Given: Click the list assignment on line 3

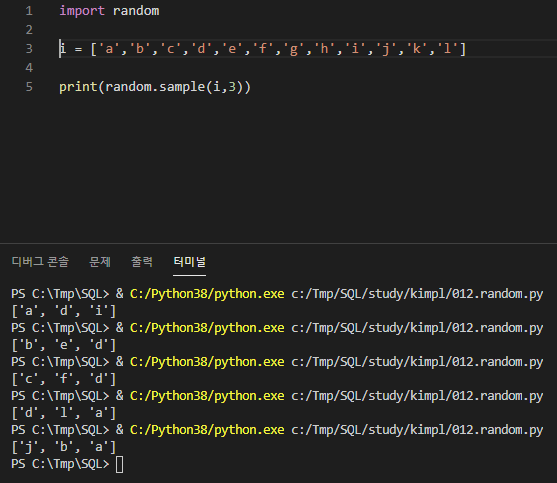Looking at the screenshot, I should pos(263,49).
